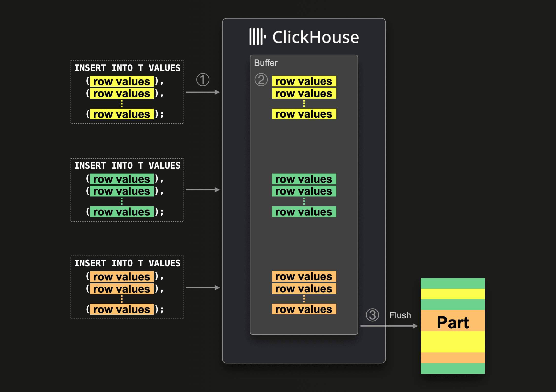Click second green row values in INSERT statement
556x392 pixels.
(x=122, y=191)
